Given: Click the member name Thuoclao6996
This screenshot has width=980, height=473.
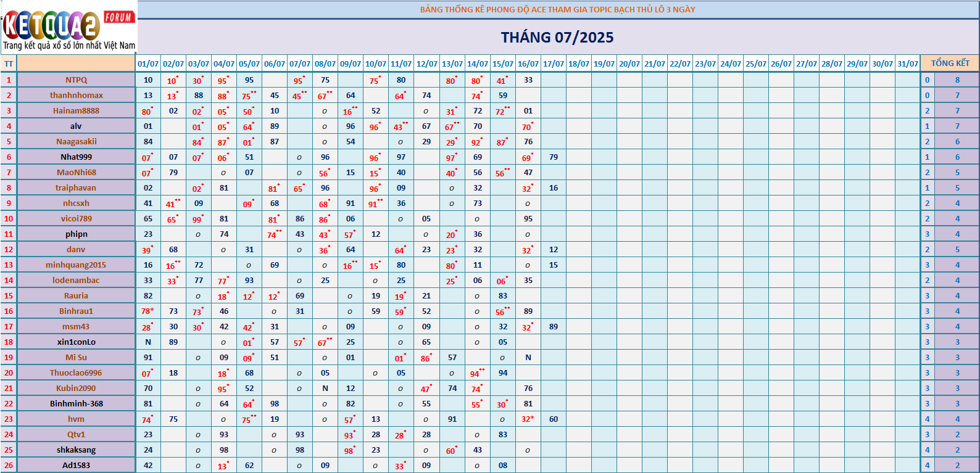Looking at the screenshot, I should 77,373.
